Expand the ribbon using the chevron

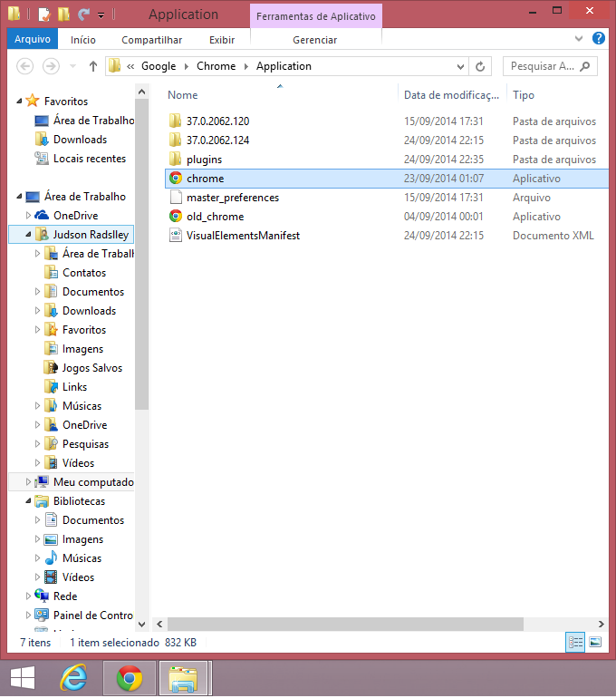click(580, 40)
